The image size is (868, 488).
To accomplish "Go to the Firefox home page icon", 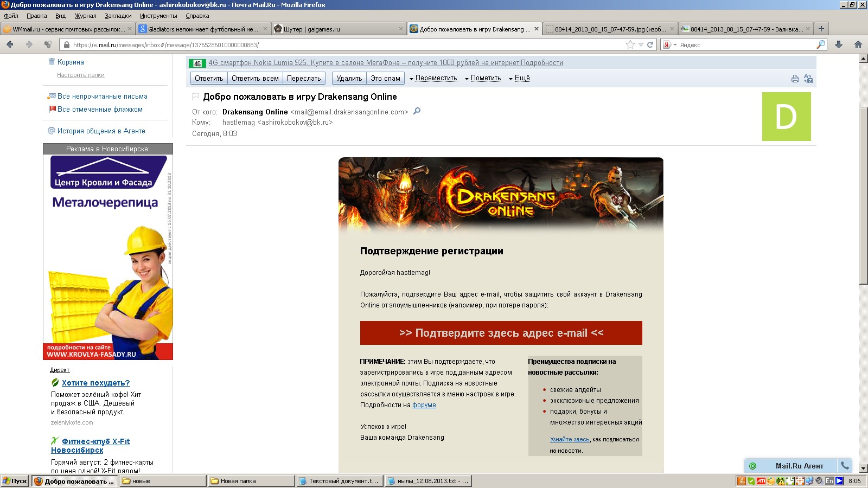I will coord(858,44).
